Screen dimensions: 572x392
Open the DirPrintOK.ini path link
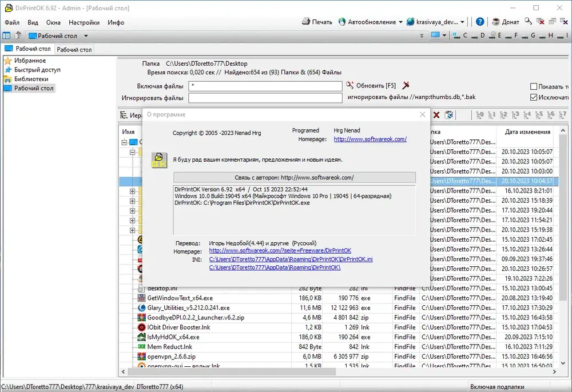tap(291, 259)
